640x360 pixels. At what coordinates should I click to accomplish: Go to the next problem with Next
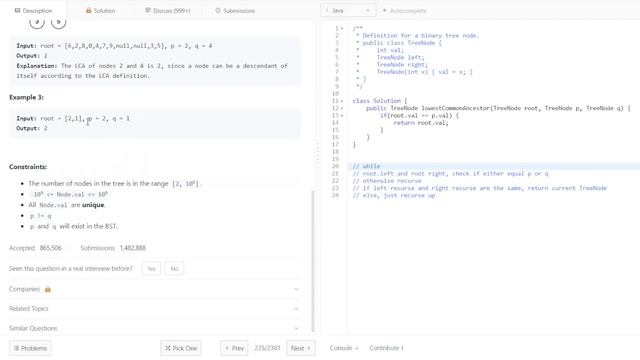tap(301, 348)
